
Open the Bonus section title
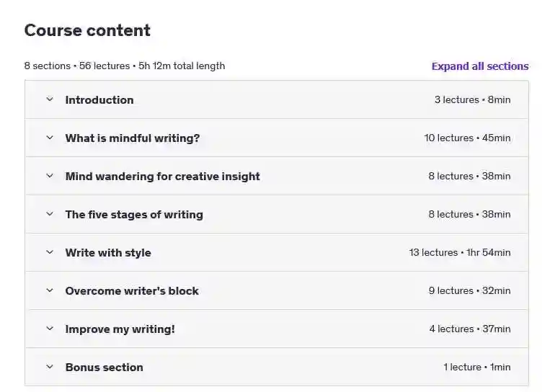pyautogui.click(x=105, y=367)
